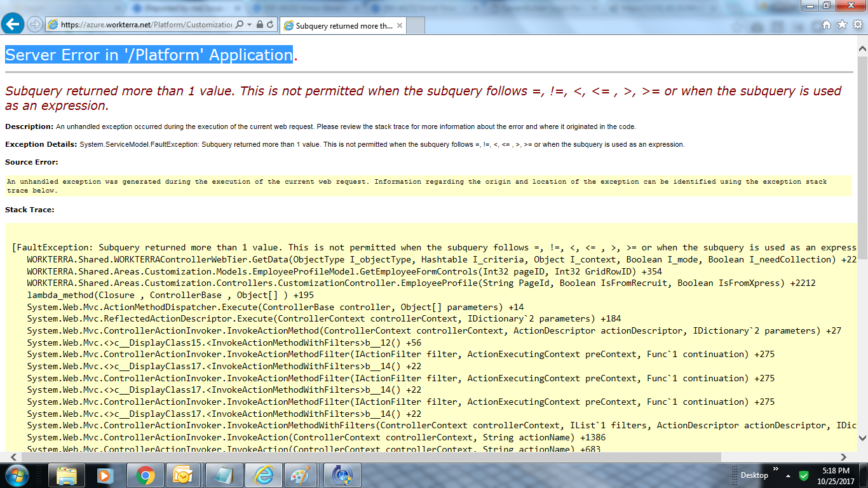Click the Internet Explorer back arrow button
Screen dimensions: 868x488
click(x=13, y=24)
